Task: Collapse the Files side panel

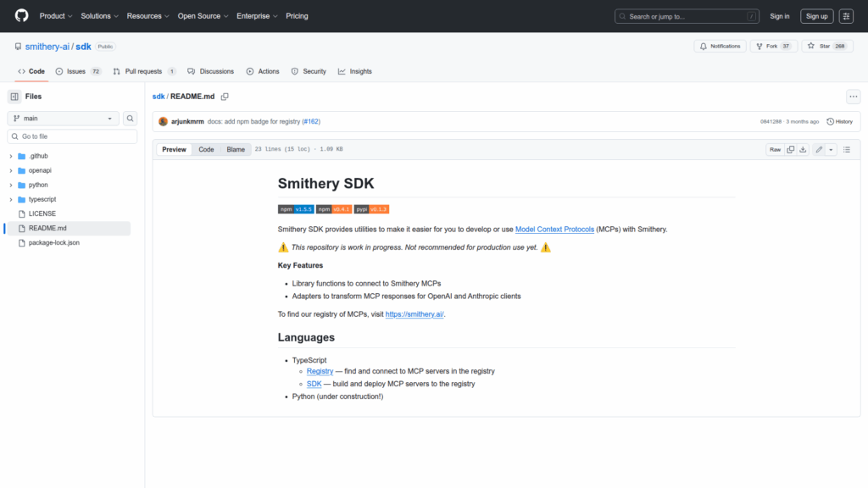Action: click(x=14, y=97)
